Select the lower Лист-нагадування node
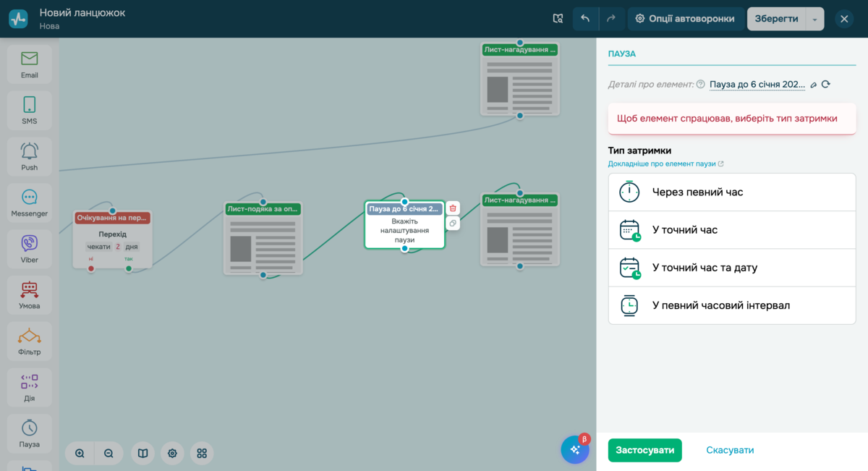 pos(519,229)
